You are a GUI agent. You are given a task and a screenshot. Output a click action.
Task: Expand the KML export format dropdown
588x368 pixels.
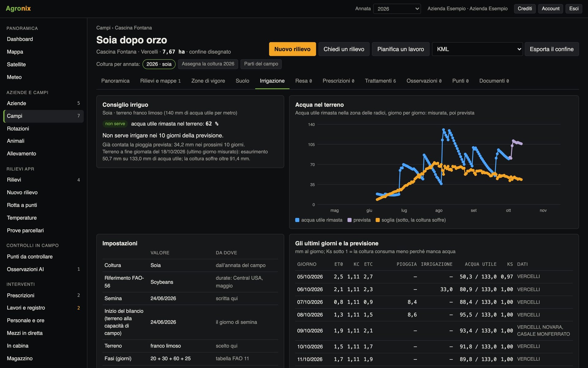pyautogui.click(x=477, y=49)
